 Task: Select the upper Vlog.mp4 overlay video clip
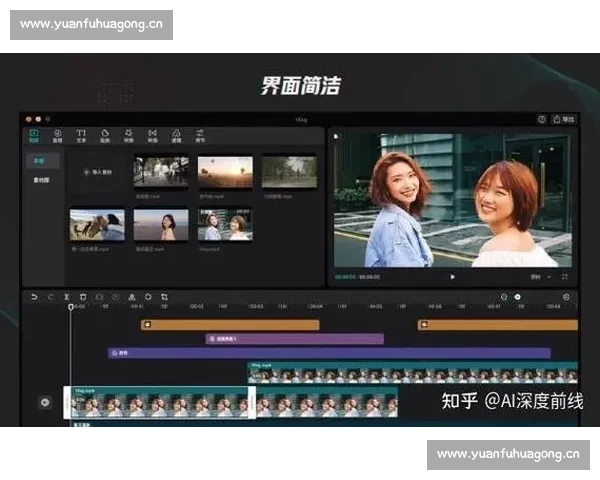pyautogui.click(x=413, y=373)
